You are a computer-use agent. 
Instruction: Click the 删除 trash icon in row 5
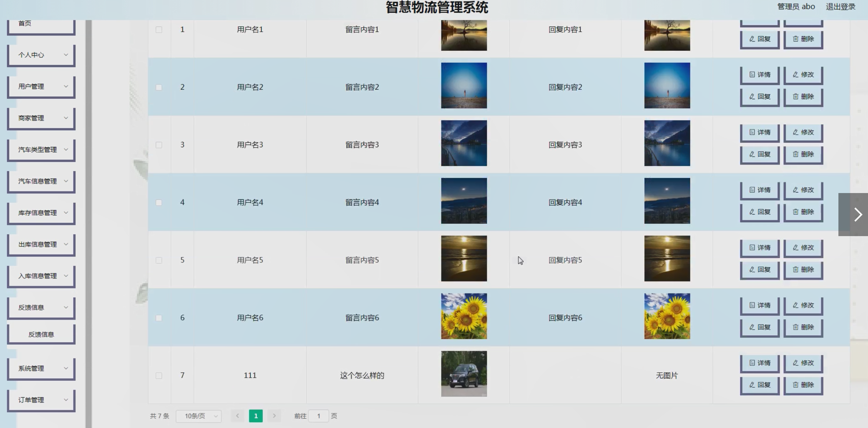(795, 270)
